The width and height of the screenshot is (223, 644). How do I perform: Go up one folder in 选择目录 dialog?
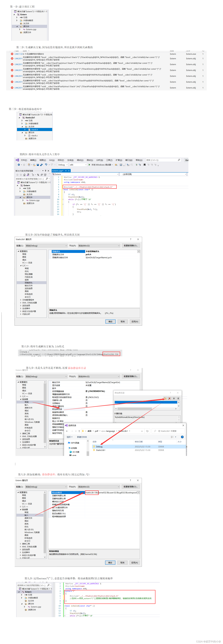tap(79, 431)
